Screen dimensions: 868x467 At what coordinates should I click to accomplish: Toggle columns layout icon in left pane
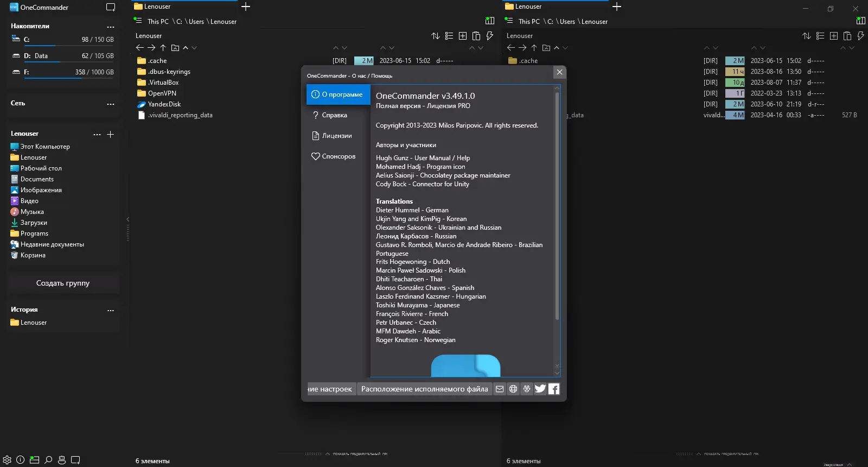pos(490,21)
